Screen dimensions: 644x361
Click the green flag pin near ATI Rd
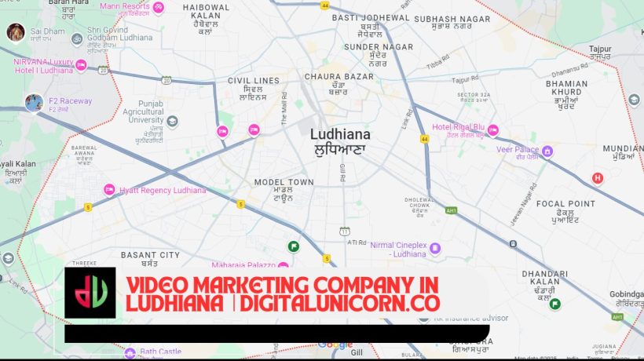tap(293, 246)
